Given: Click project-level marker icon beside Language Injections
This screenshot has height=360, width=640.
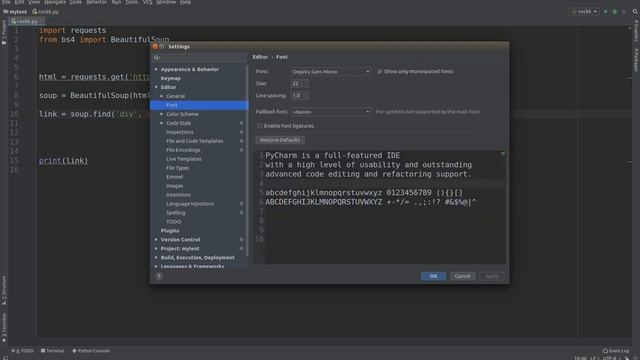Looking at the screenshot, I should (241, 204).
